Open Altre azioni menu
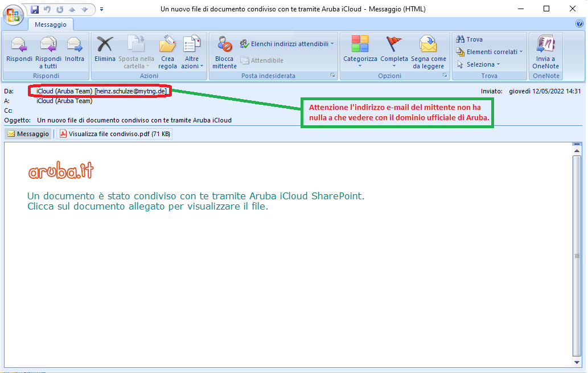Screen dimensions: 588x373 (192, 52)
